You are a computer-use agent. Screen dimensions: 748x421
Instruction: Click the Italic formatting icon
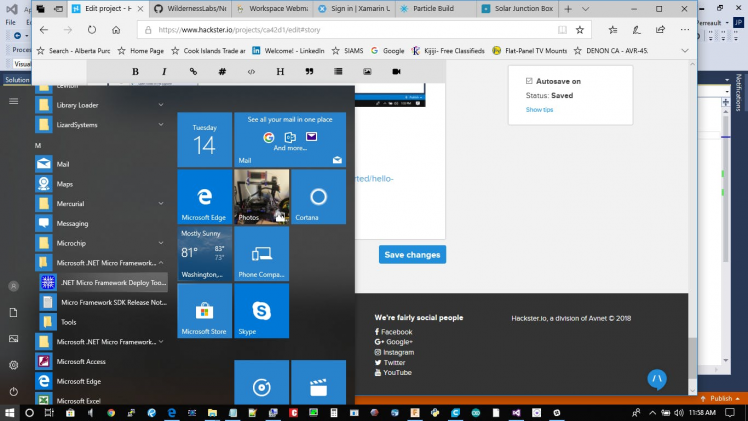[x=164, y=72]
